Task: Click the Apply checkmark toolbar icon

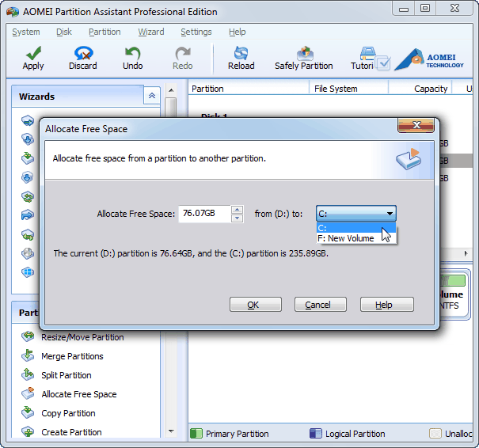Action: tap(33, 54)
